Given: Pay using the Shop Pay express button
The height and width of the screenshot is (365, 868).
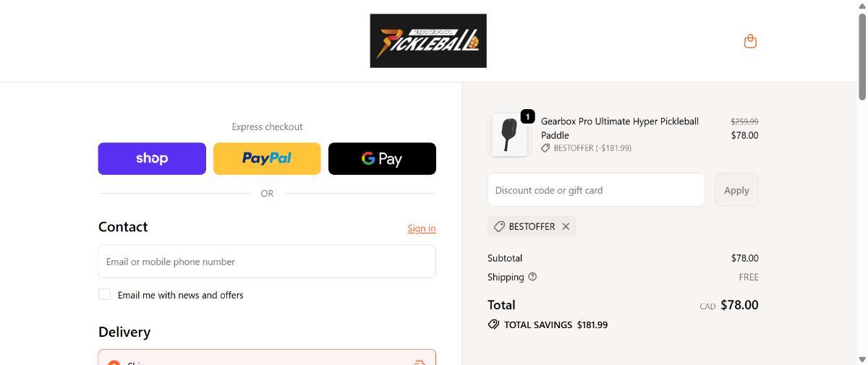Looking at the screenshot, I should [x=152, y=158].
